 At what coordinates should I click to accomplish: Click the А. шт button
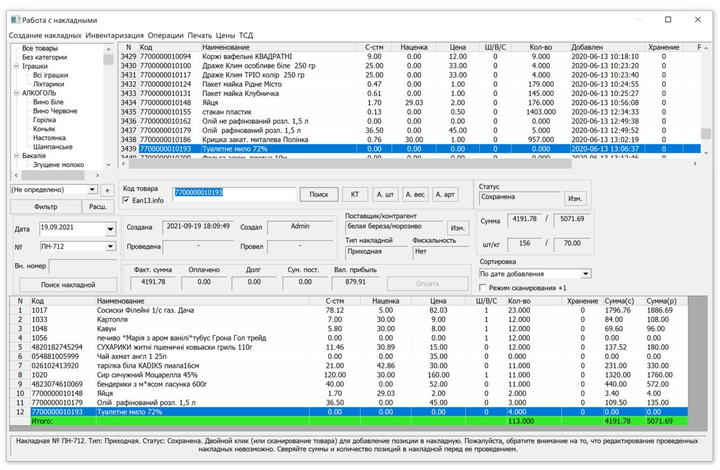coord(385,194)
